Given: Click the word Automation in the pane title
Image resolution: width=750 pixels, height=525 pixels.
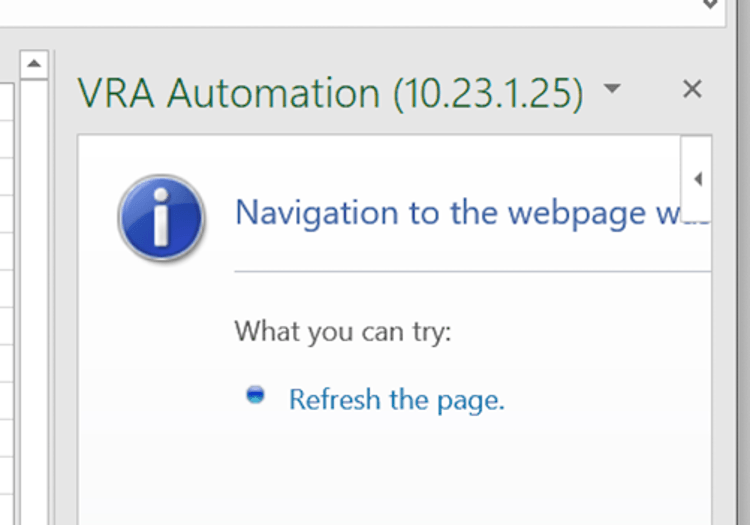Looking at the screenshot, I should pos(273,93).
